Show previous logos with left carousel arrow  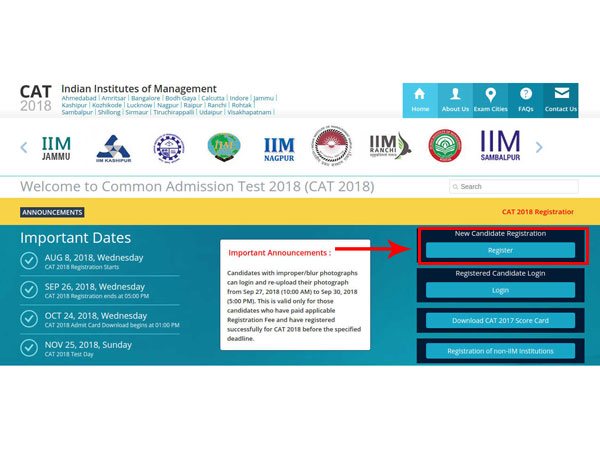[x=24, y=147]
